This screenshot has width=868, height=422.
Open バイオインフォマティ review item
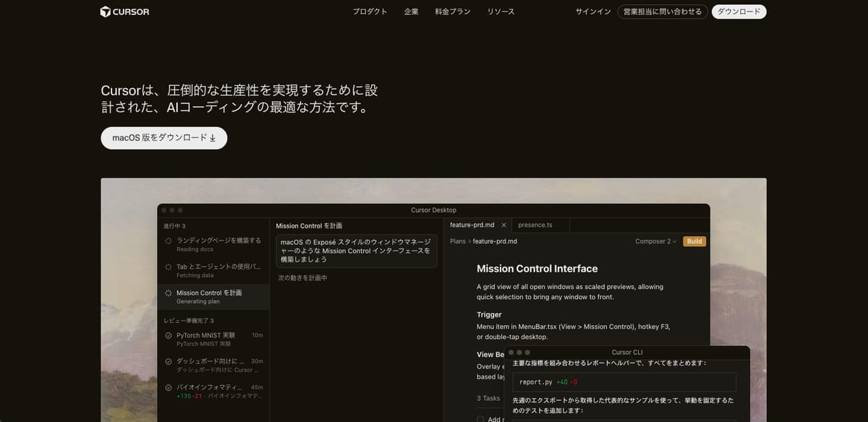point(213,392)
